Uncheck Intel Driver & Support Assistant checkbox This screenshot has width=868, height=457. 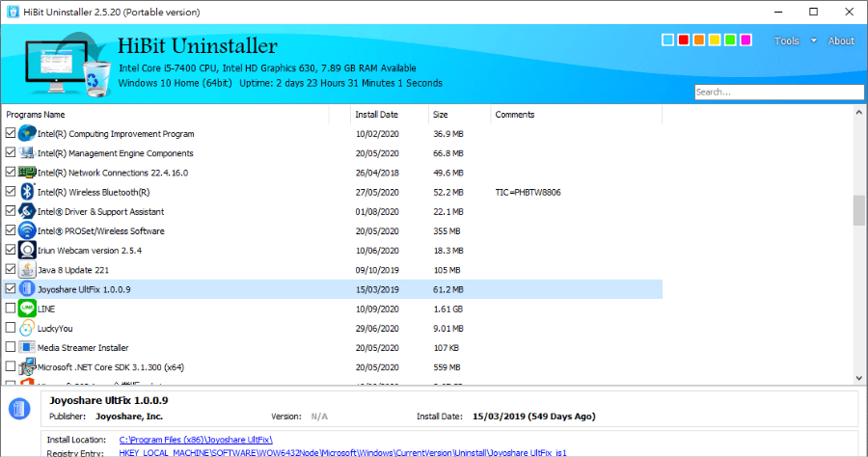[x=11, y=211]
